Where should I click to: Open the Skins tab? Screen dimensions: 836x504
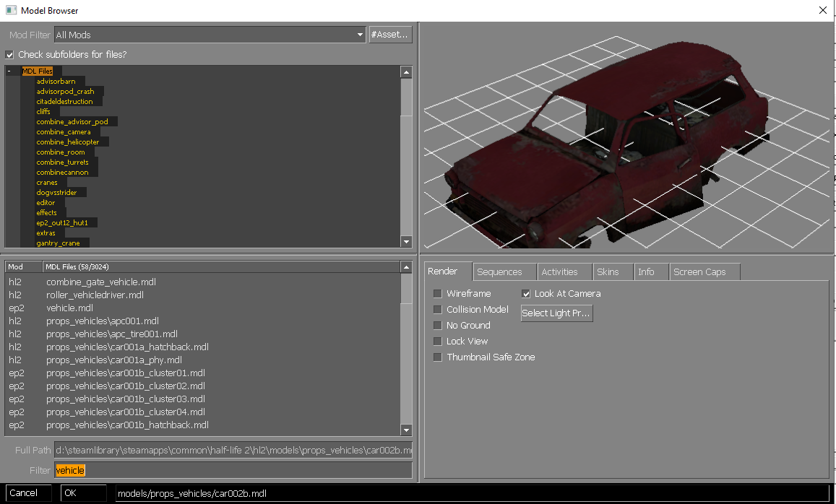coord(607,272)
